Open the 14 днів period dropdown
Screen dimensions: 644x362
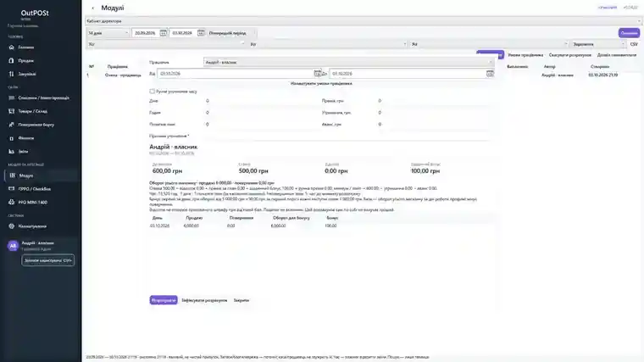(x=108, y=33)
